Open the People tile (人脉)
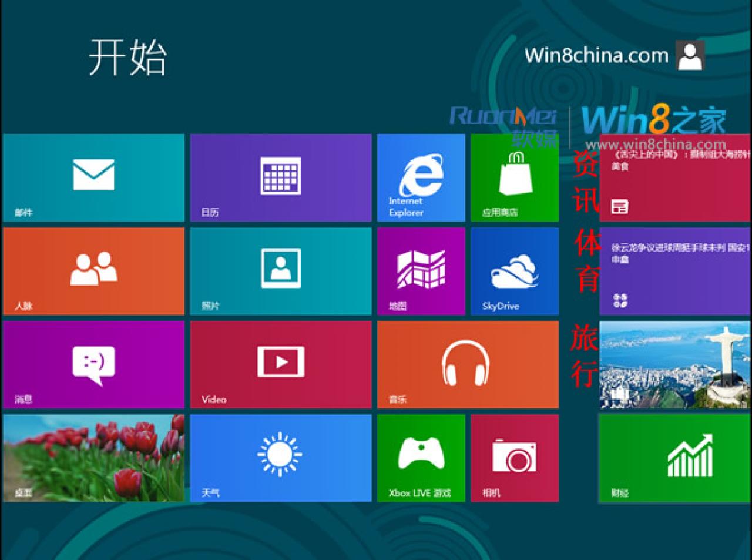 [93, 271]
